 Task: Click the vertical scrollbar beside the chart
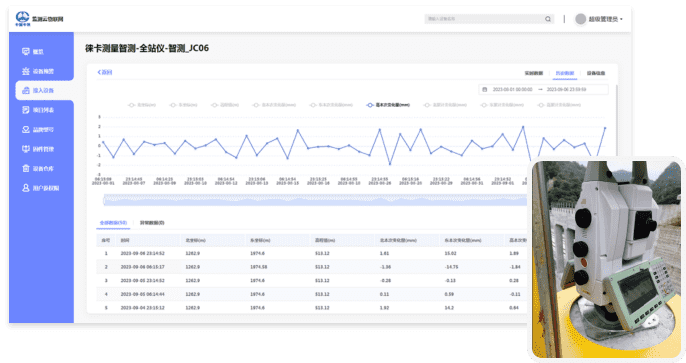click(617, 122)
